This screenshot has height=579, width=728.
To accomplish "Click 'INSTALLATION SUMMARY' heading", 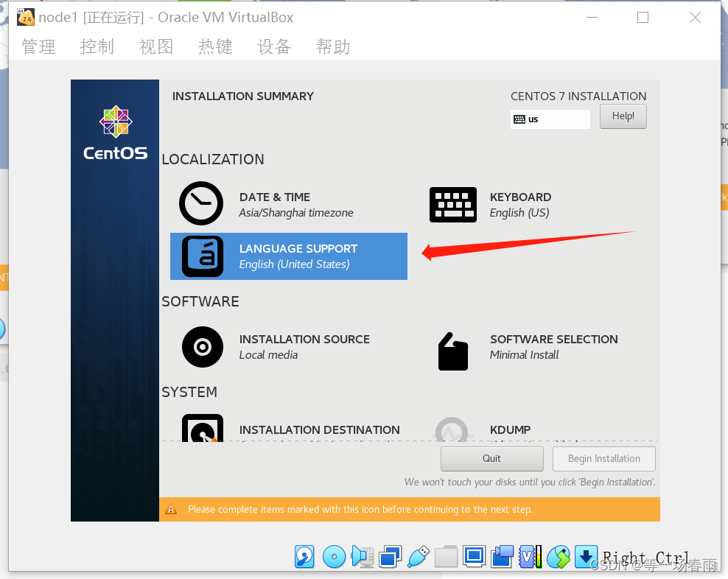I will pos(243,96).
